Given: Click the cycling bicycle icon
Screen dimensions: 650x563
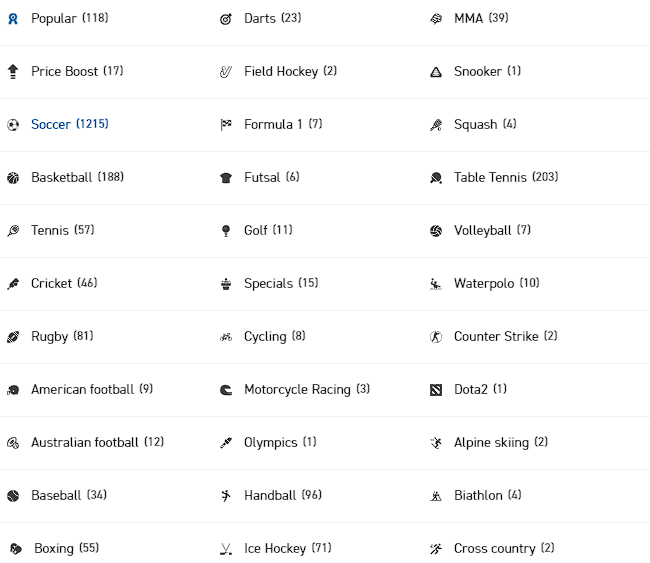Looking at the screenshot, I should click(x=226, y=337).
